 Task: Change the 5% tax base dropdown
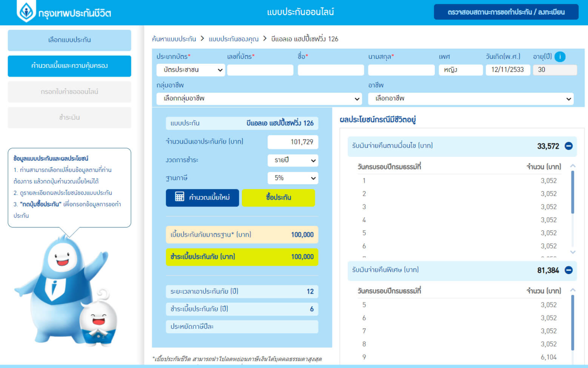[x=293, y=178]
